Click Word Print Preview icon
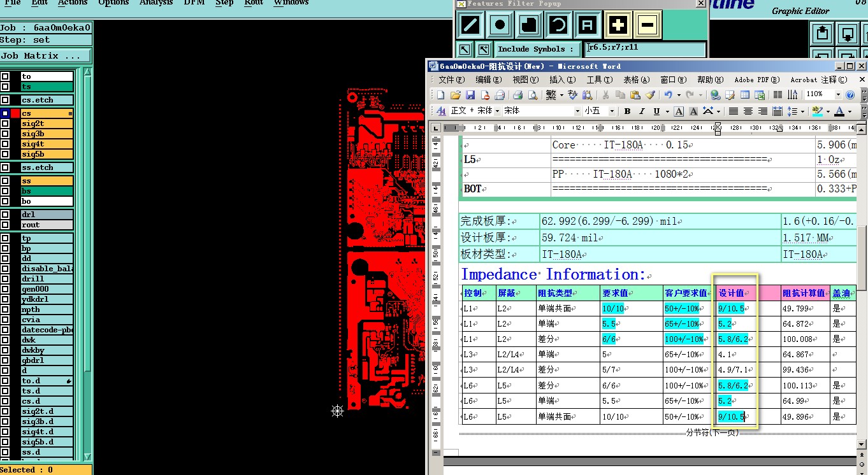Image resolution: width=868 pixels, height=475 pixels. point(532,95)
